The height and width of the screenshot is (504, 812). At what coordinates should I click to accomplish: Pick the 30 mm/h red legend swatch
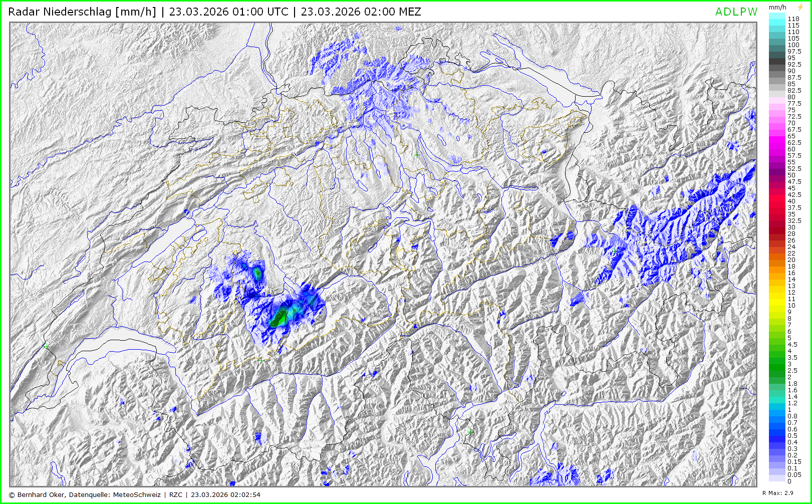click(777, 227)
